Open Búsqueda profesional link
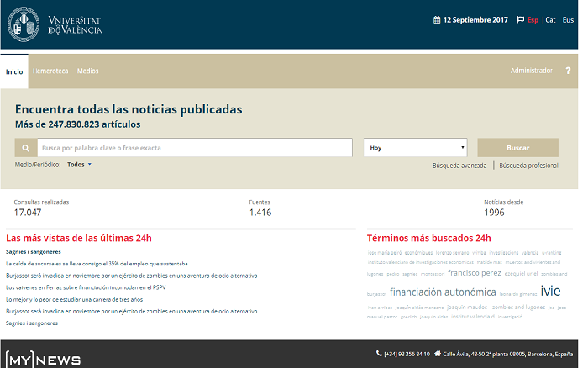Screen dimensions: 588x368 [x=528, y=166]
